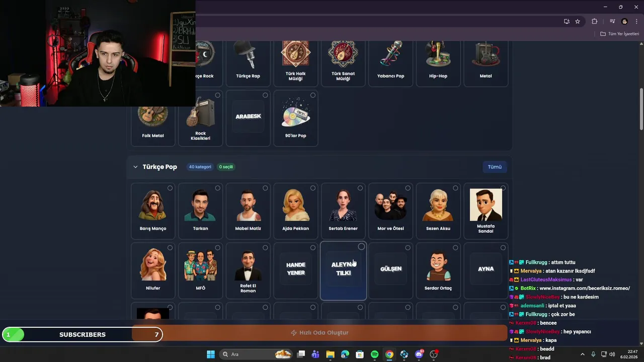This screenshot has height=362, width=644.
Task: Select the Folk Metal category icon
Action: click(153, 115)
